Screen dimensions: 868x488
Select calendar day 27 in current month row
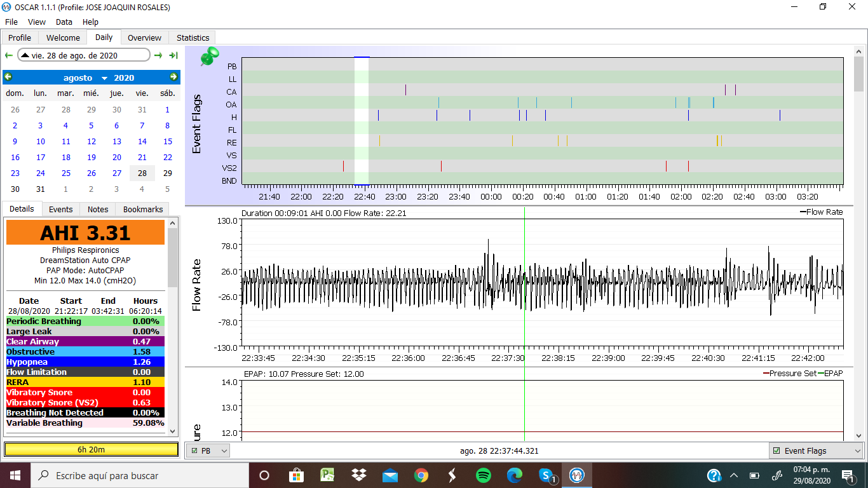[117, 173]
